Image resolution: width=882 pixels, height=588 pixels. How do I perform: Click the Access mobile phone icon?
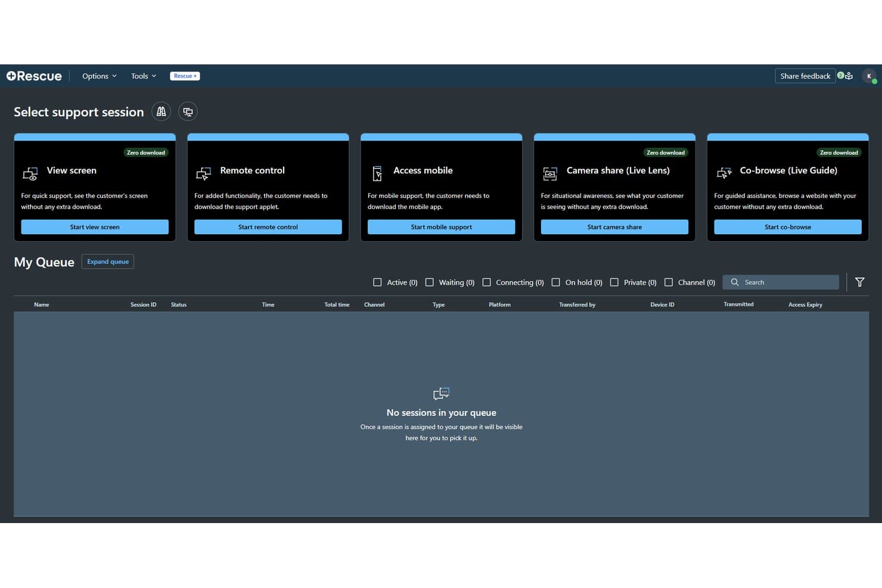[x=377, y=173]
